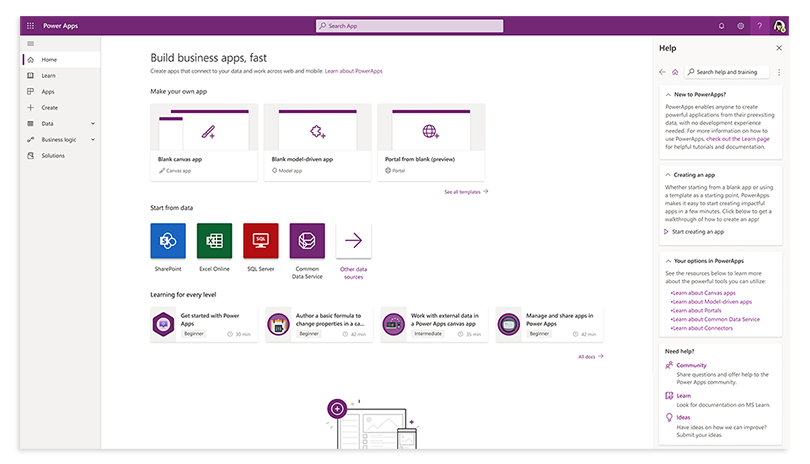Go to Solutions in the sidebar
This screenshot has width=810, height=464.
53,155
